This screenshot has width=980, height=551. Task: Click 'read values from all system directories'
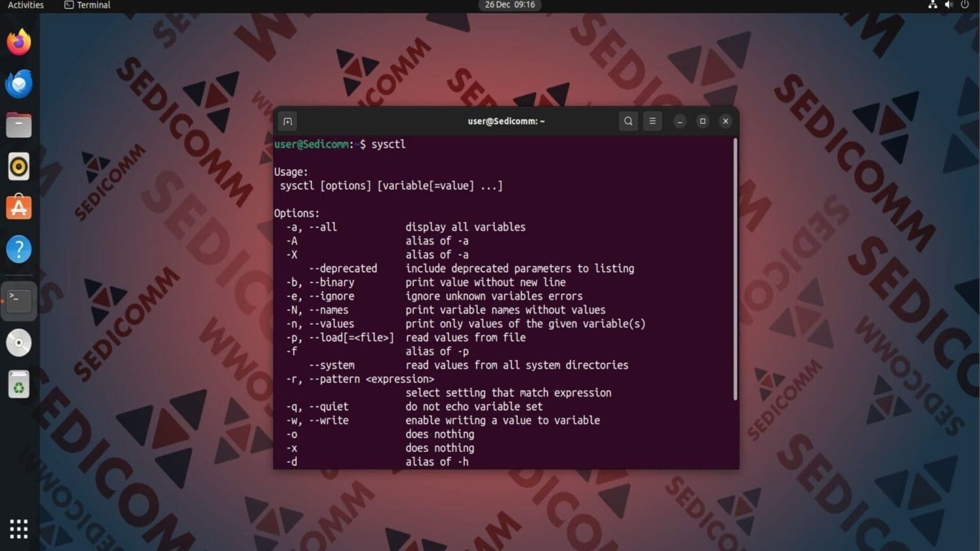pyautogui.click(x=517, y=365)
